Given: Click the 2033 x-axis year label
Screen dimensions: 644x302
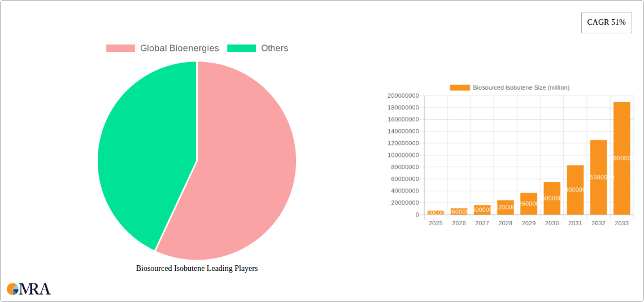Looking at the screenshot, I should [622, 224].
